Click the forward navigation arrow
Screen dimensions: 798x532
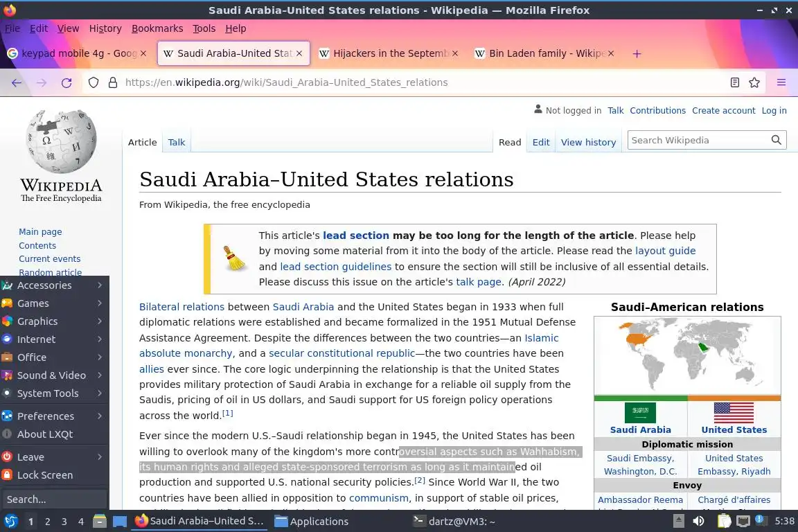(42, 82)
